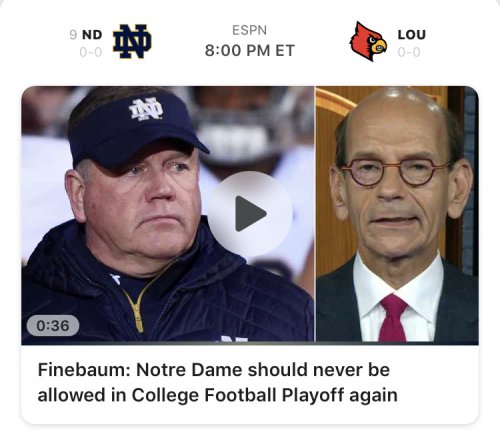Select the LOU team abbreviation
500x434 pixels.
click(412, 35)
